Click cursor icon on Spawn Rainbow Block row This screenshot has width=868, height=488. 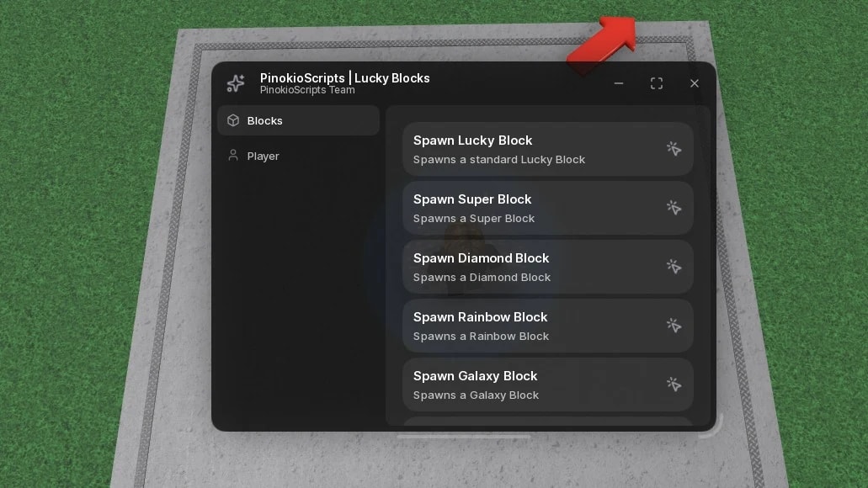[674, 326]
